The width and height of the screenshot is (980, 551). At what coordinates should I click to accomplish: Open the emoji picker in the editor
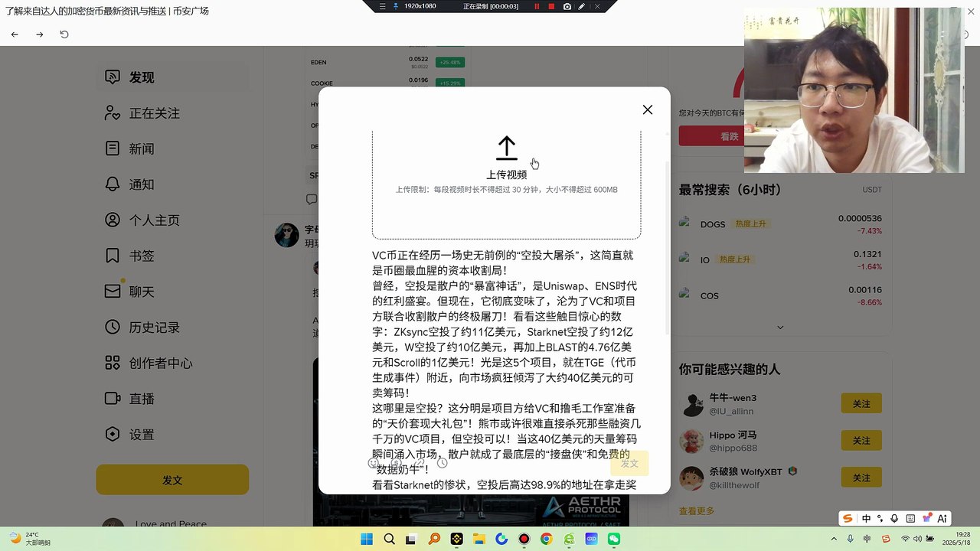point(374,463)
